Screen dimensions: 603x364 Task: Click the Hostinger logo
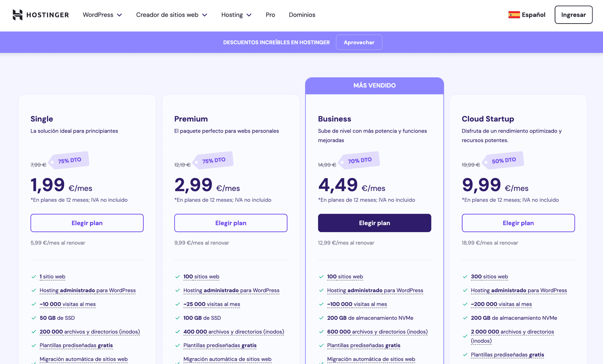pos(41,15)
